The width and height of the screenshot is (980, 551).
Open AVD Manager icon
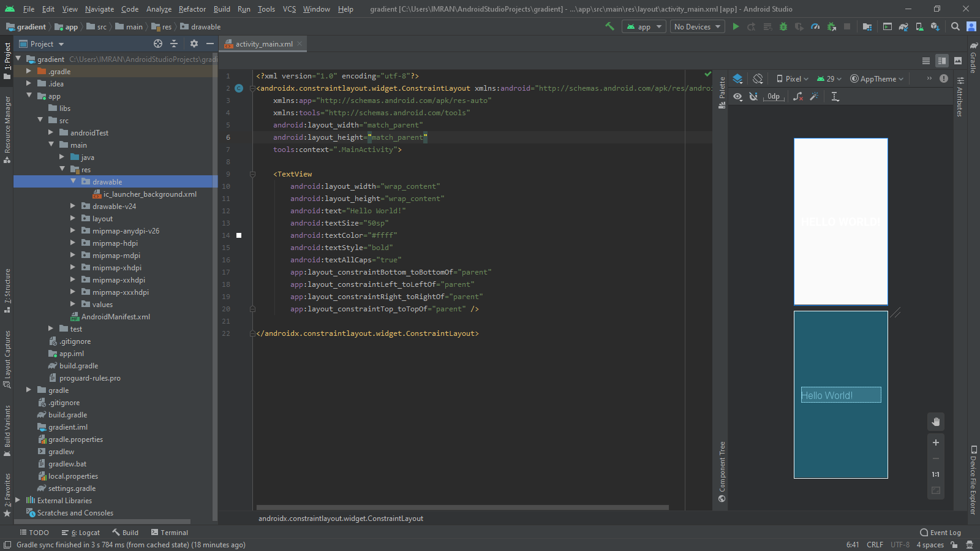tap(919, 26)
